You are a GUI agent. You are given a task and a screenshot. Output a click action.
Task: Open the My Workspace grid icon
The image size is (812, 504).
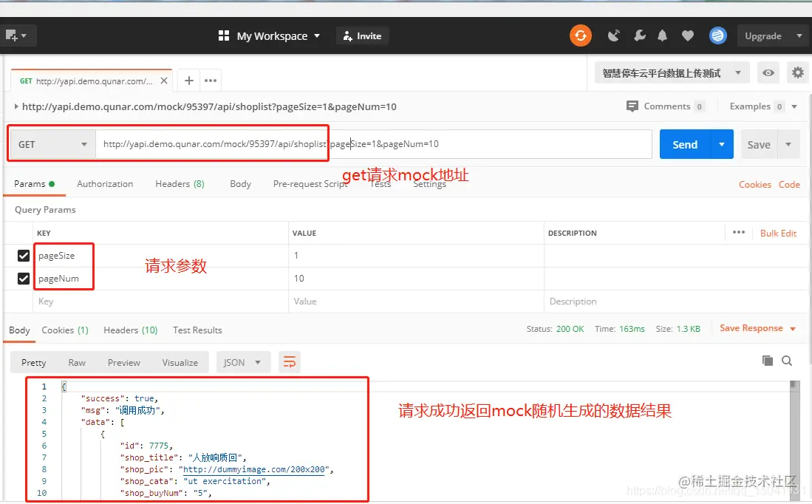(224, 35)
